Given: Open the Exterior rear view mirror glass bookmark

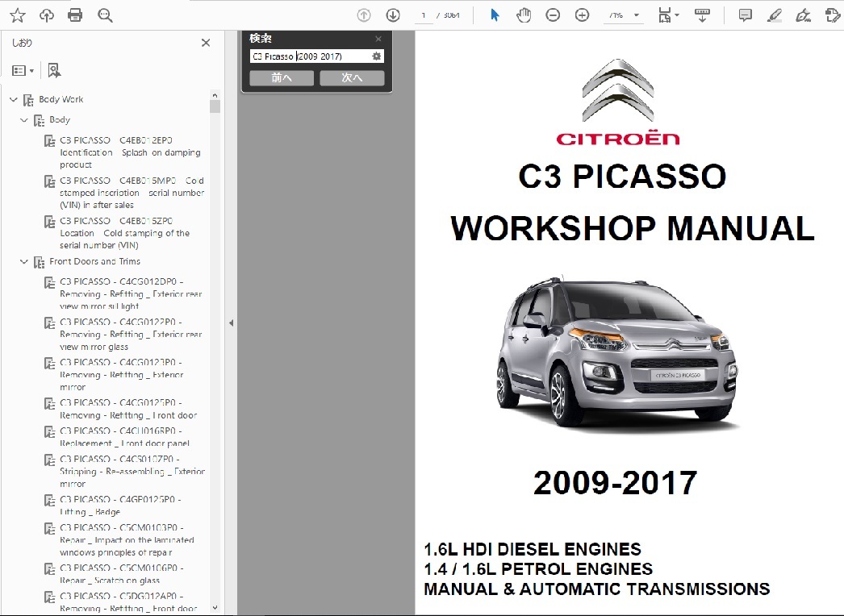Looking at the screenshot, I should 131,334.
